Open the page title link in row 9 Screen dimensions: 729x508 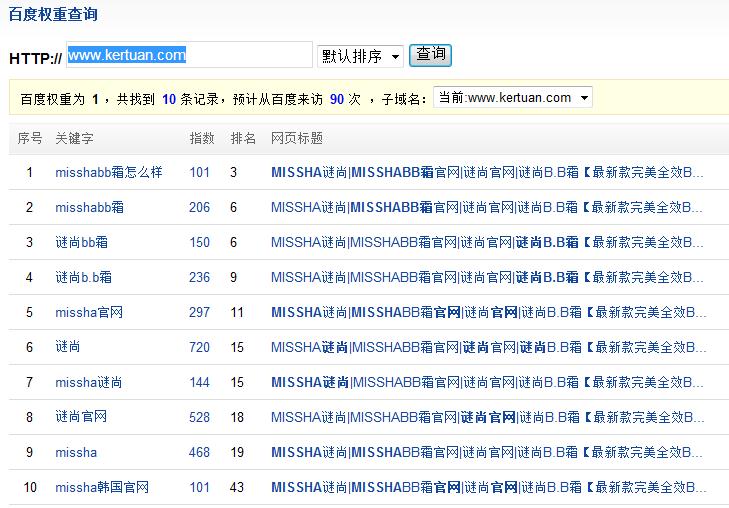click(x=487, y=452)
